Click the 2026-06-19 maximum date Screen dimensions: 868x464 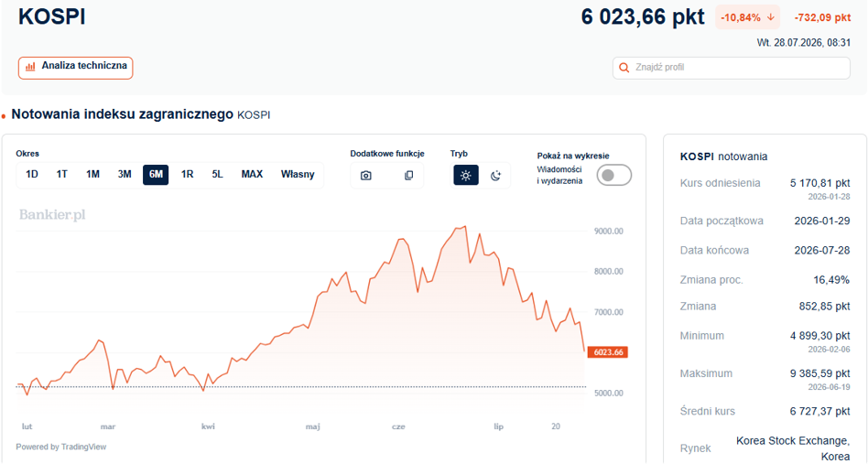(x=829, y=387)
